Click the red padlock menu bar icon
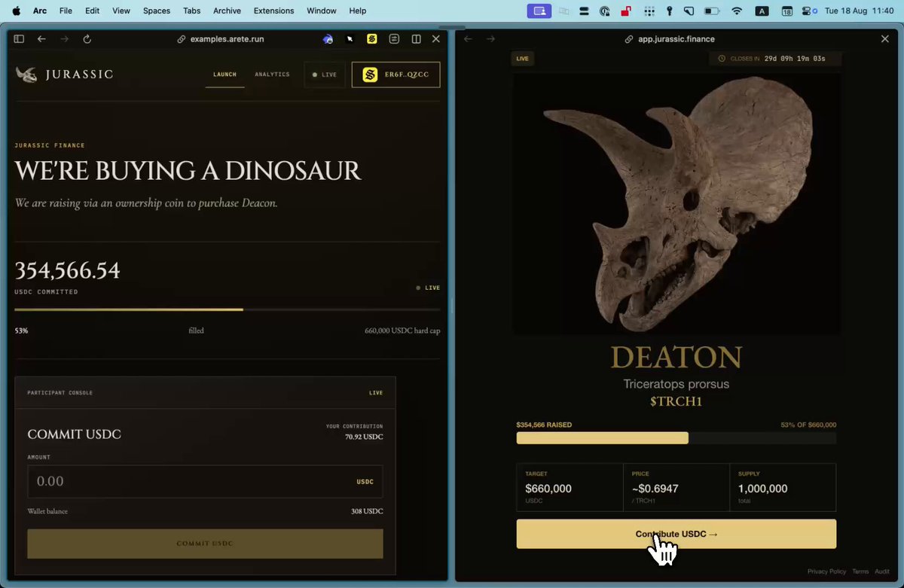 625,11
